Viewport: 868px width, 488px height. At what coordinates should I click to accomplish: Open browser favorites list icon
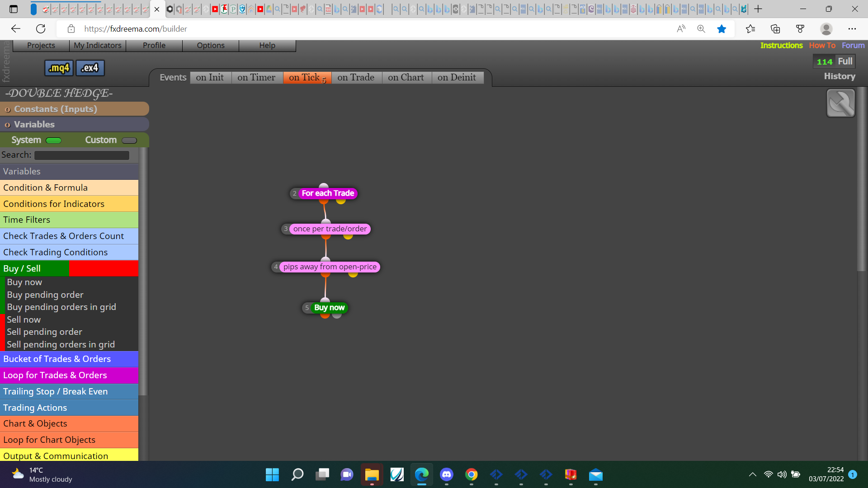tap(750, 29)
